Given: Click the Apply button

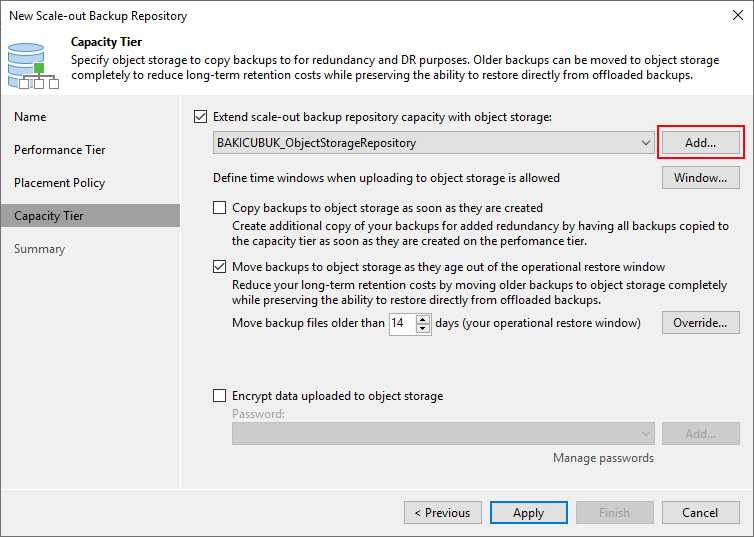Looking at the screenshot, I should (528, 512).
